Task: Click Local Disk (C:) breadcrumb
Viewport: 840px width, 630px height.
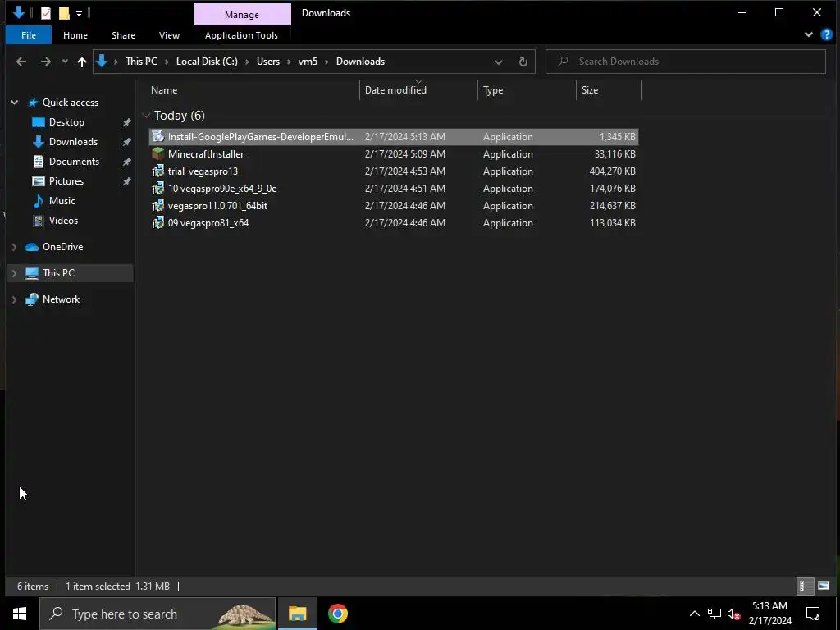Action: [207, 62]
